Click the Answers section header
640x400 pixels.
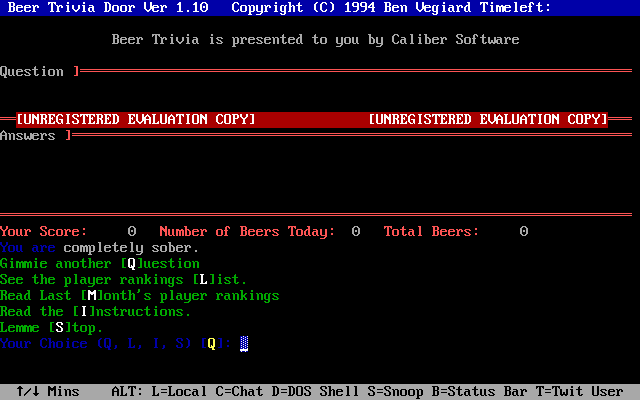(x=32, y=135)
